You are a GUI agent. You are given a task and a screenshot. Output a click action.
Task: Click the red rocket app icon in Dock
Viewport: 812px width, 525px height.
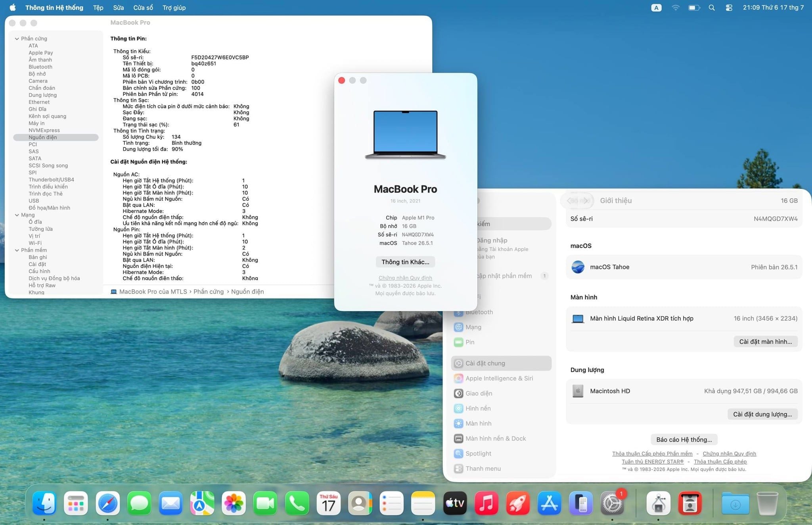pyautogui.click(x=518, y=503)
